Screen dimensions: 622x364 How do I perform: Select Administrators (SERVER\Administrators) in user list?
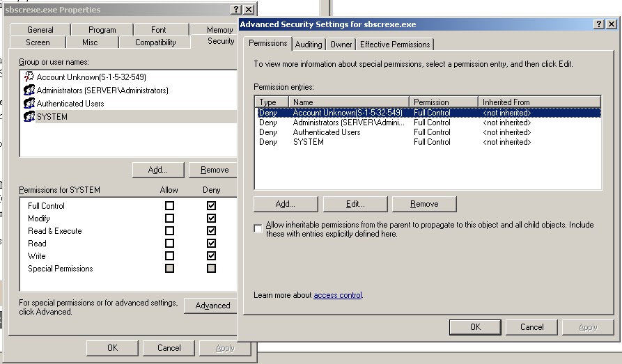point(127,90)
